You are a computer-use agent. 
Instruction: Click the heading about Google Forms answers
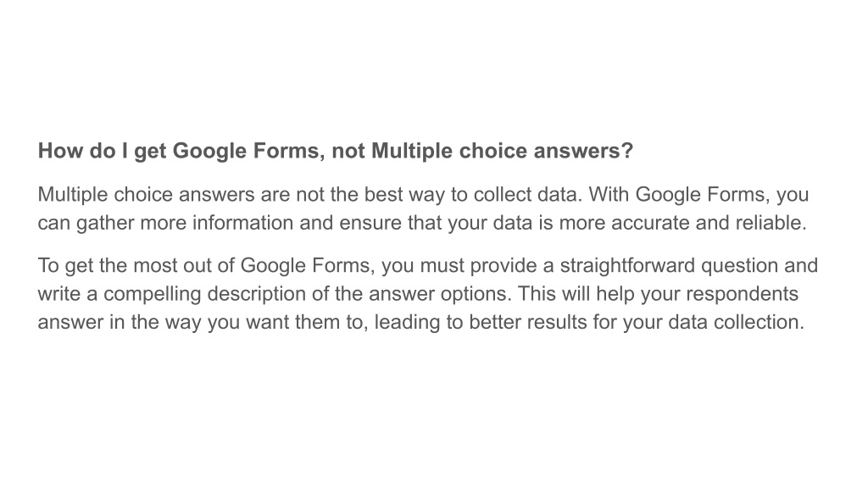pos(336,151)
